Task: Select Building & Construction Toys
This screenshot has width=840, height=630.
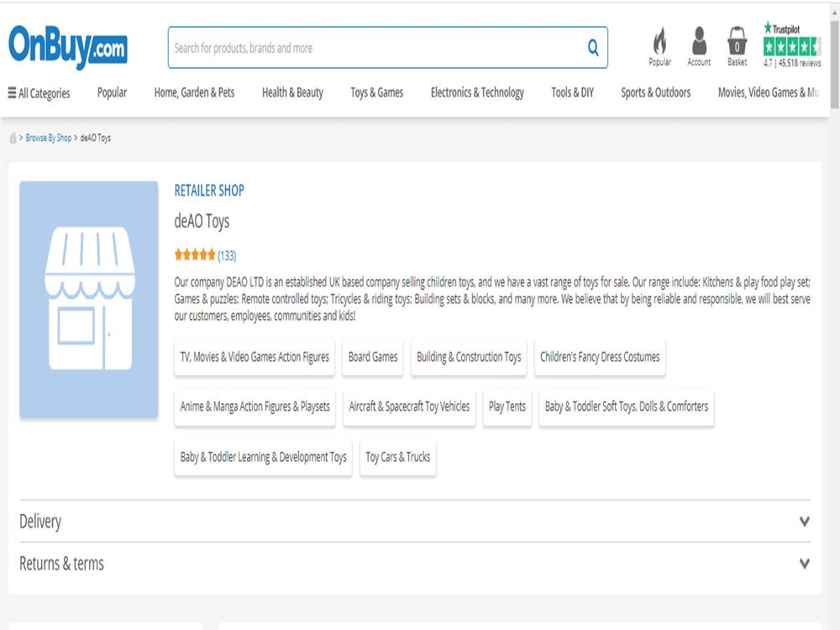Action: click(469, 357)
